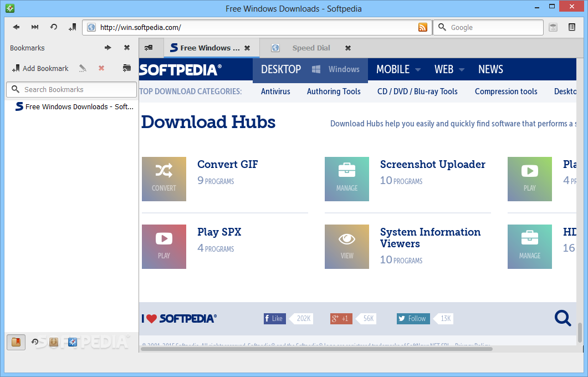This screenshot has width=588, height=377.
Task: Reload the current page
Action: click(x=54, y=27)
